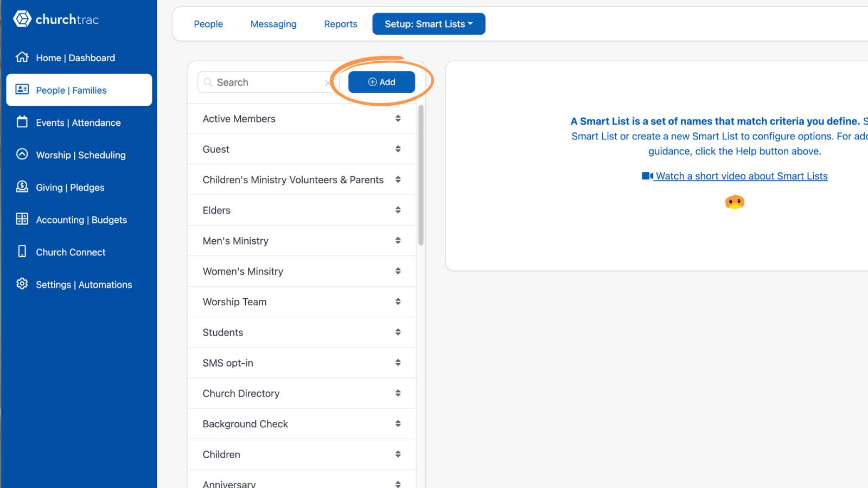This screenshot has height=488, width=868.
Task: Open Events | Attendance in sidebar
Action: pos(79,123)
